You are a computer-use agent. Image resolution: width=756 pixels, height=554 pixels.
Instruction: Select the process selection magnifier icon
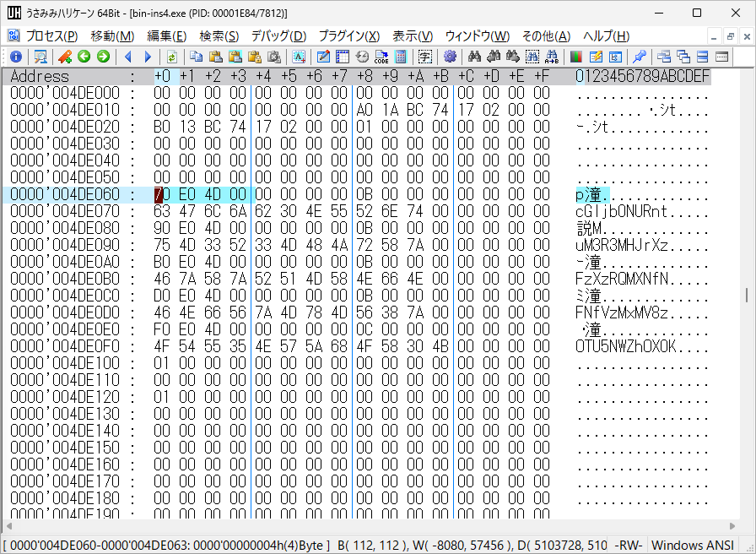(40, 57)
